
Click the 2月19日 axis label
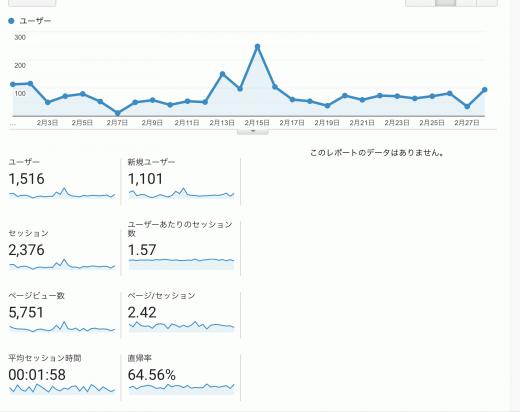327,123
